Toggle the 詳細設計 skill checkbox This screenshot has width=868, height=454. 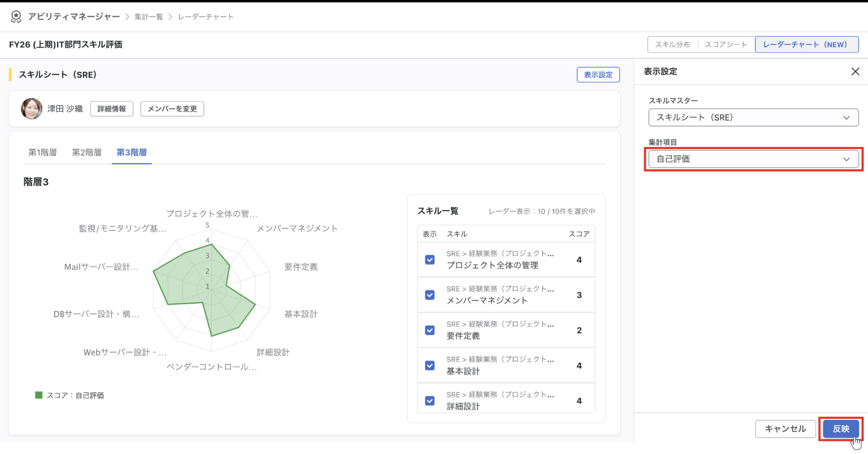430,401
